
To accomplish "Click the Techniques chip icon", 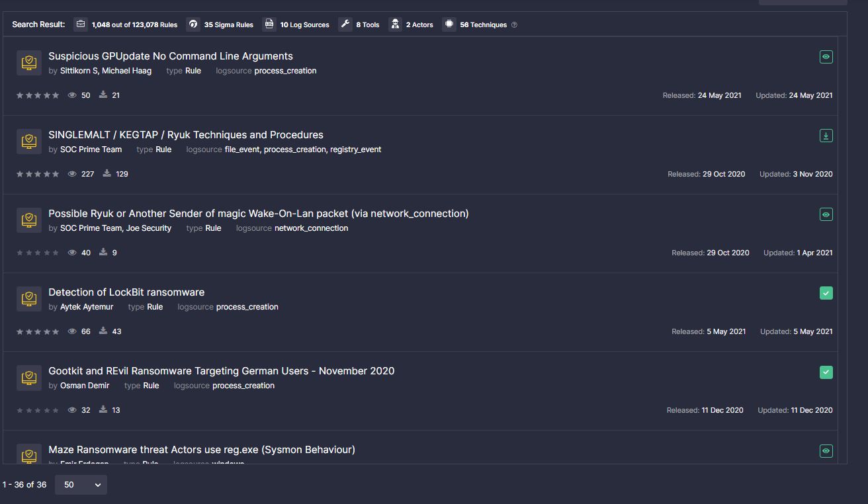I will (449, 24).
